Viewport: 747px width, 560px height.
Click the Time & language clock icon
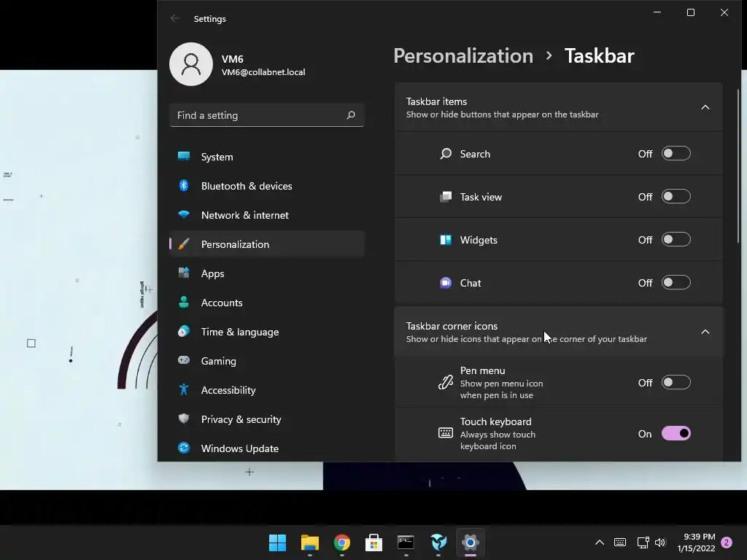(x=184, y=331)
